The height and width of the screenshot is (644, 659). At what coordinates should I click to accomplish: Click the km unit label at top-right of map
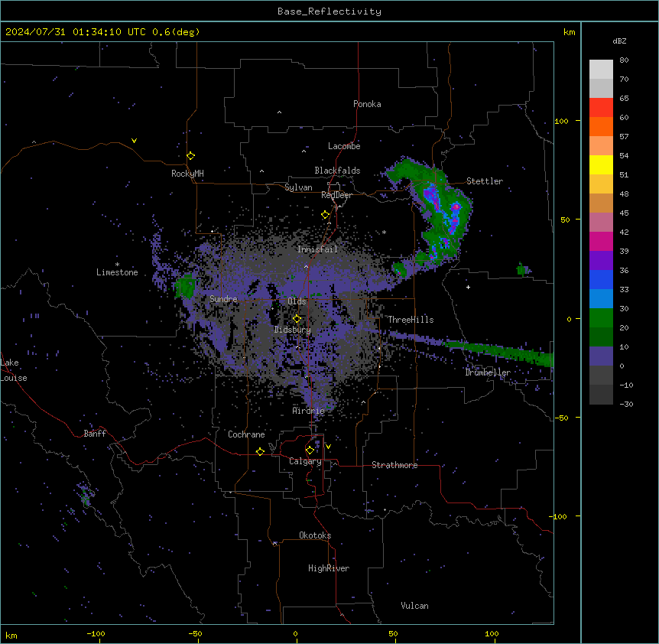570,32
